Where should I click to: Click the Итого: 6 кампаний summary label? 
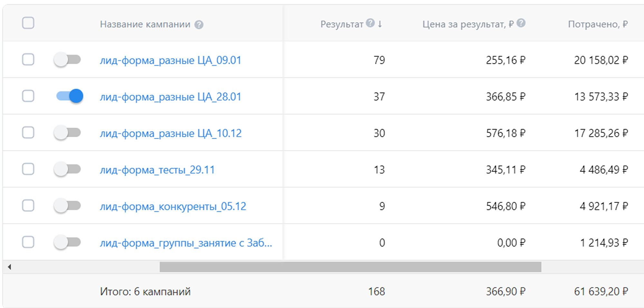pos(145,292)
